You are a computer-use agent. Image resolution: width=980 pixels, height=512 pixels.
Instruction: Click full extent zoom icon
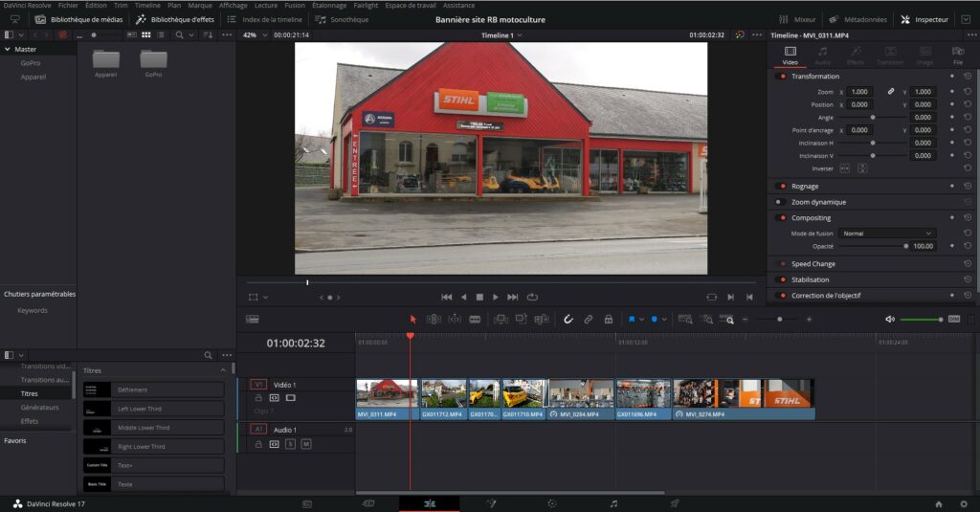[685, 320]
